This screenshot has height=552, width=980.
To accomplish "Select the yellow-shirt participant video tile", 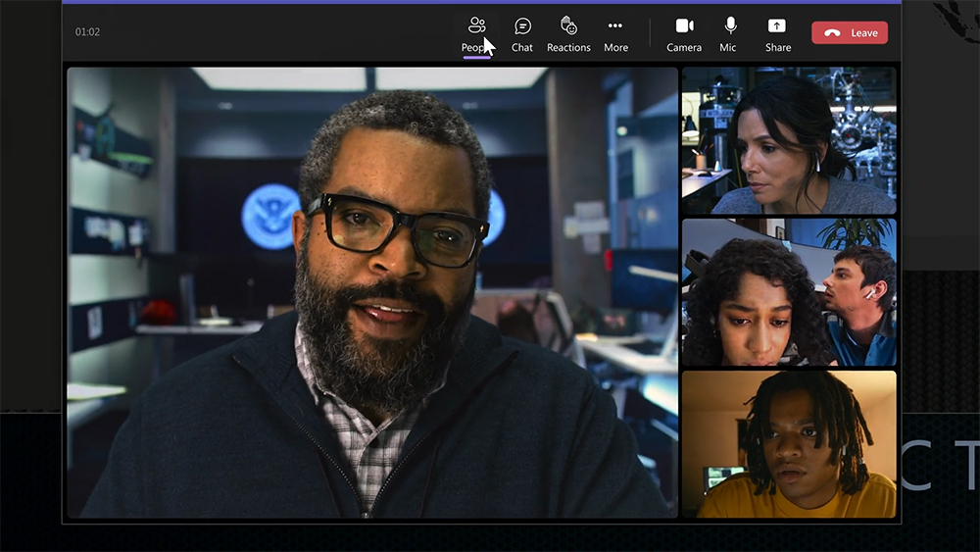I will pyautogui.click(x=789, y=444).
